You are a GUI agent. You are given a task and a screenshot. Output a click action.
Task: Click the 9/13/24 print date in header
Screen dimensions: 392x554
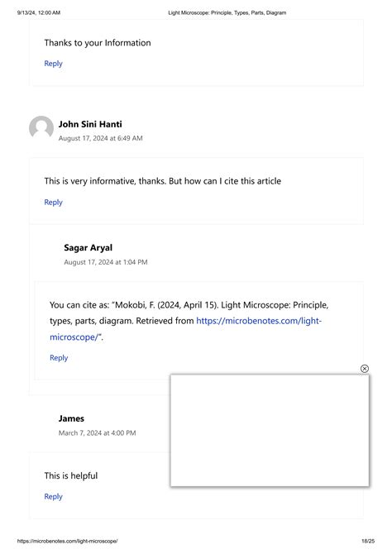(x=39, y=12)
